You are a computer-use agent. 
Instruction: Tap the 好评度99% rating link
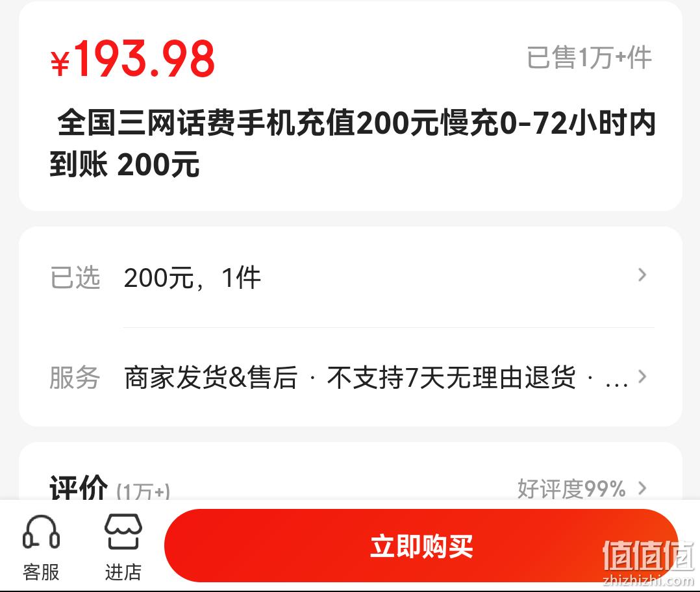pyautogui.click(x=571, y=489)
